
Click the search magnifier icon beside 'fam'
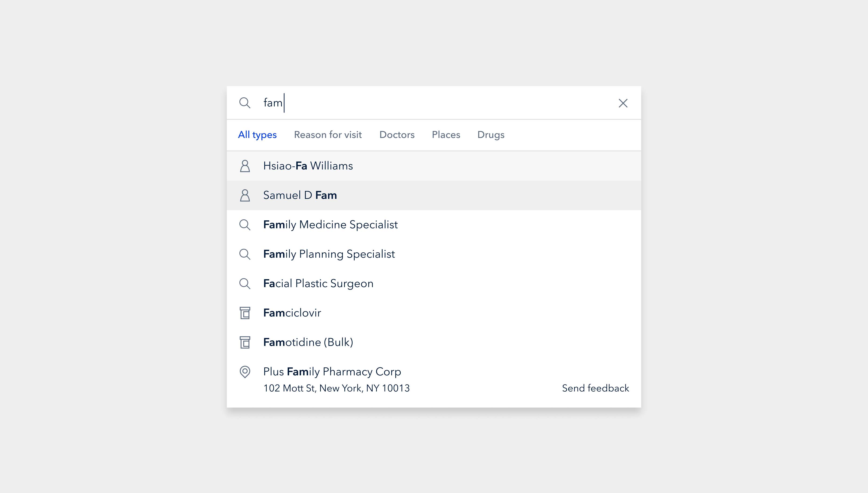click(245, 103)
